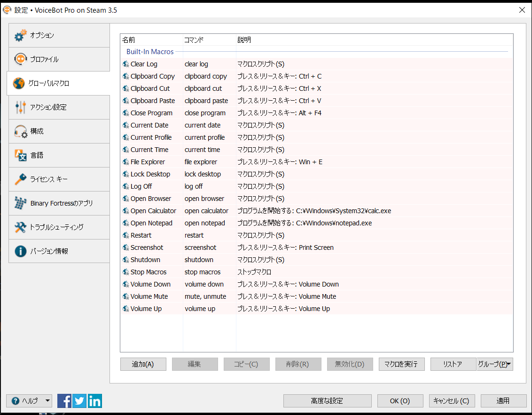Image resolution: width=532 pixels, height=415 pixels.
Task: Click the macro icon of Clipboard Copy row
Action: click(x=126, y=76)
